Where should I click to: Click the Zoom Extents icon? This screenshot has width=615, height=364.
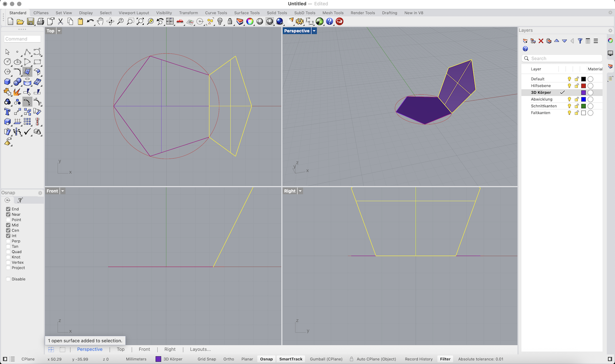click(x=140, y=22)
